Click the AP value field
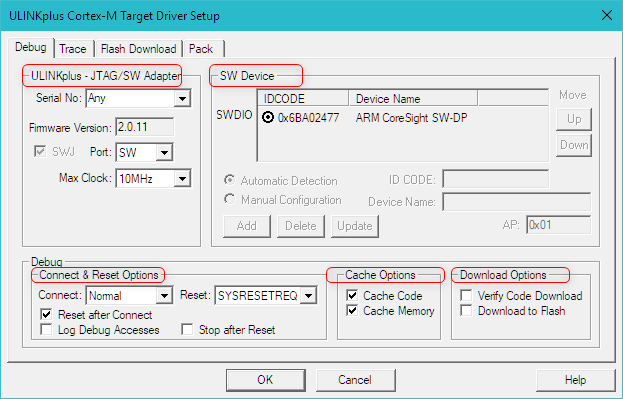This screenshot has height=399, width=623. tap(558, 225)
